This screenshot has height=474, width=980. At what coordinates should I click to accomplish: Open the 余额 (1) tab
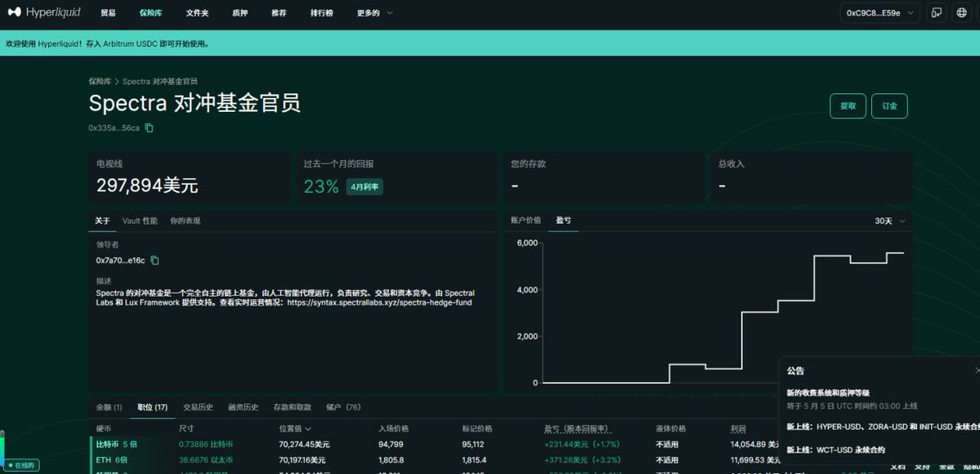pyautogui.click(x=110, y=407)
